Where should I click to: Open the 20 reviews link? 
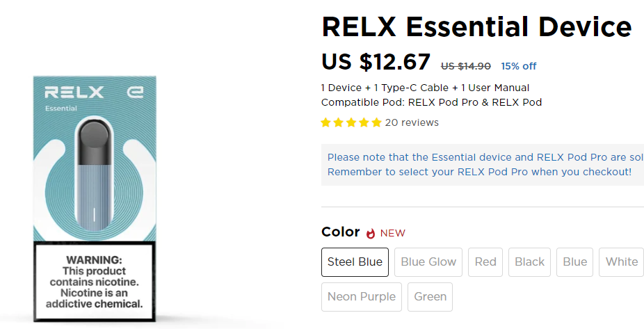412,122
